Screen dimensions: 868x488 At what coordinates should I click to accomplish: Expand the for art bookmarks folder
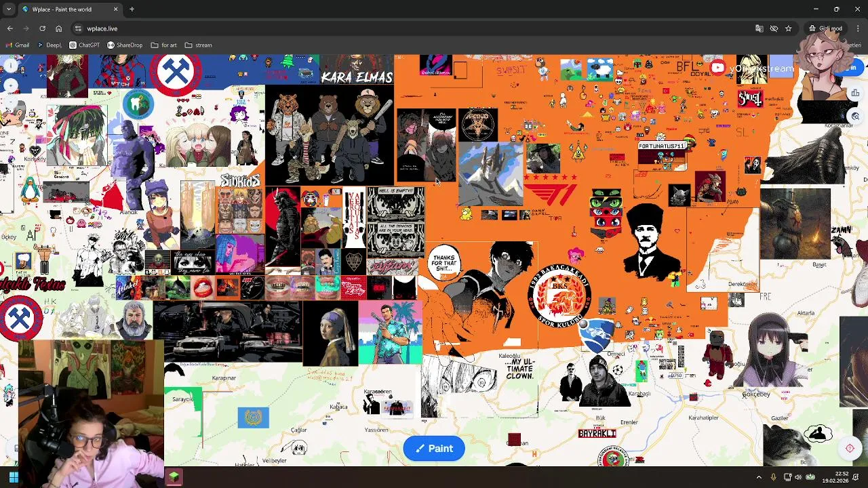tap(164, 45)
